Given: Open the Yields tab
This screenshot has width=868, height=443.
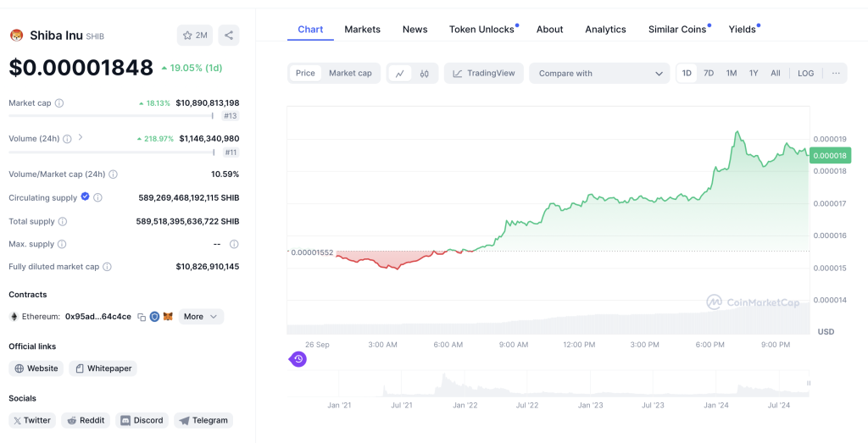Looking at the screenshot, I should click(743, 30).
